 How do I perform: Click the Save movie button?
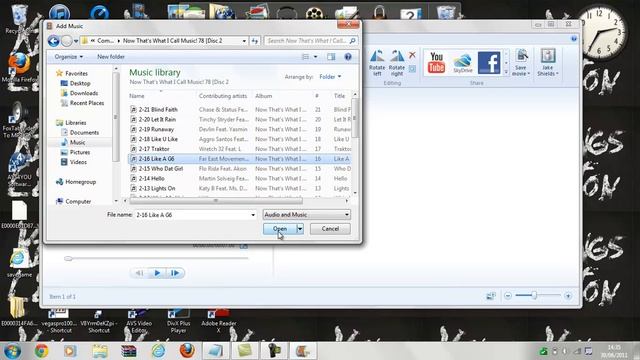[521, 62]
